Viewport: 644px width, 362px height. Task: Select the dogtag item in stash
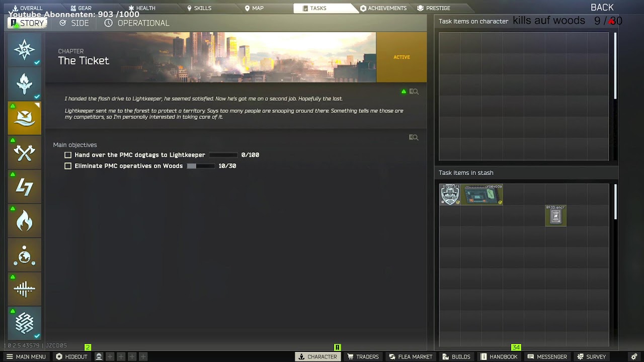click(450, 195)
